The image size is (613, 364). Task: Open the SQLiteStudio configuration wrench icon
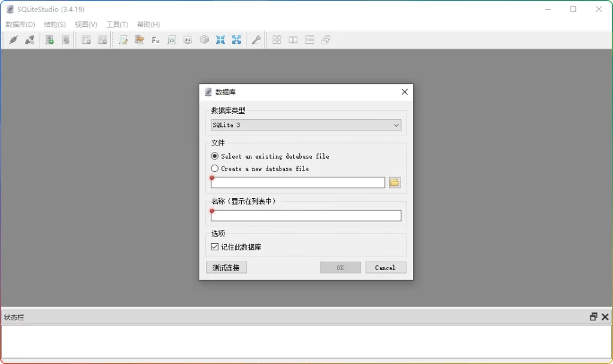click(x=255, y=40)
